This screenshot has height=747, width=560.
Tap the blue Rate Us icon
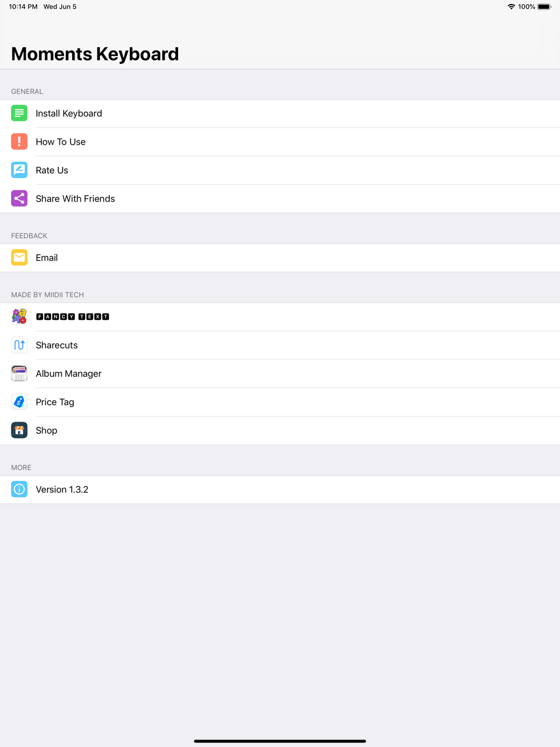coord(19,170)
